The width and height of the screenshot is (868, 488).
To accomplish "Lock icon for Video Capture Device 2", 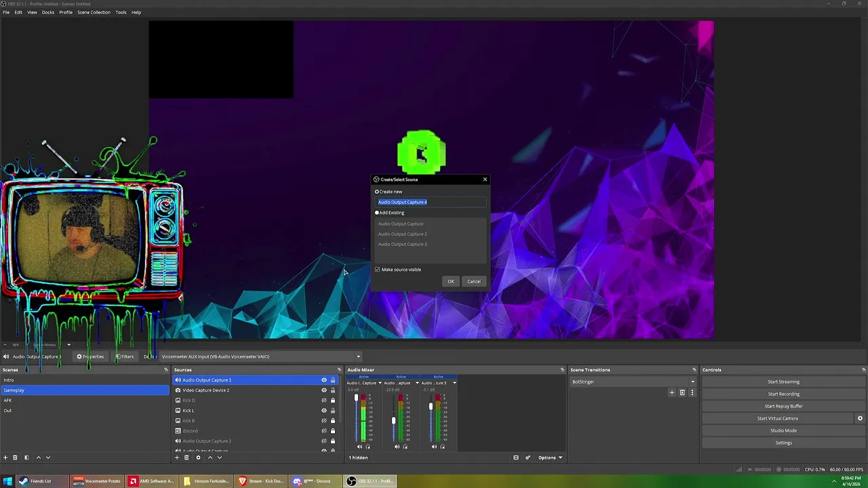I will (x=332, y=390).
